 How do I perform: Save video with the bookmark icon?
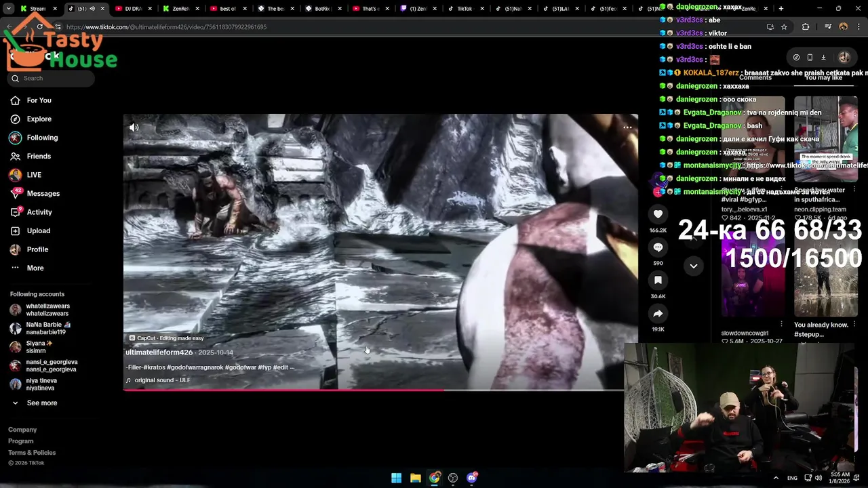(x=658, y=280)
